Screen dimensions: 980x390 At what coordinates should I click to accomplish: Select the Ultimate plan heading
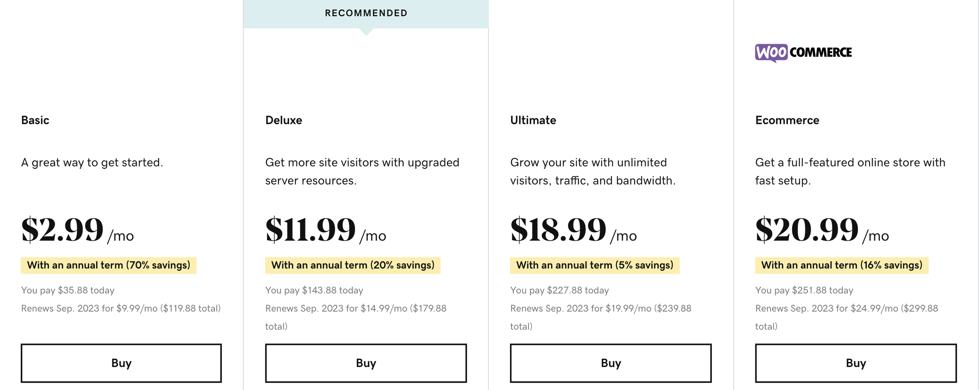click(x=533, y=120)
